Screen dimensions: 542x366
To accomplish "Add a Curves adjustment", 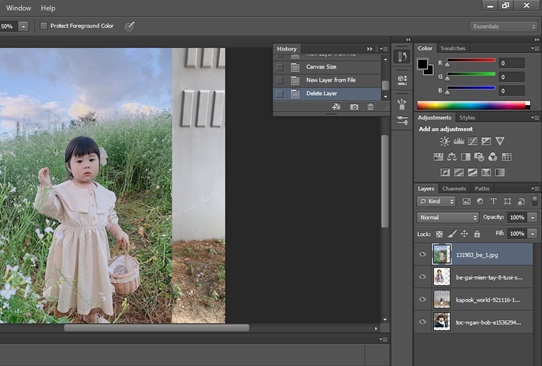I will tap(472, 141).
